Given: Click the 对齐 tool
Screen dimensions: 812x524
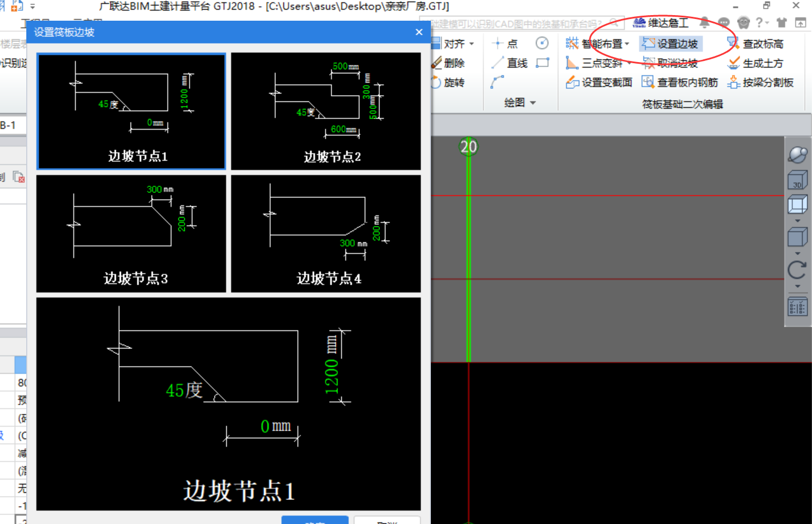Looking at the screenshot, I should (448, 44).
